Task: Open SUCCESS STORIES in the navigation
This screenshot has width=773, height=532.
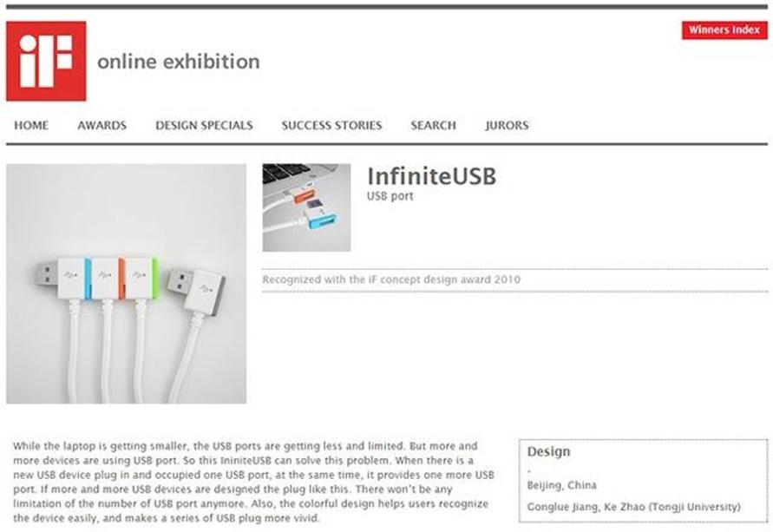Action: point(331,125)
